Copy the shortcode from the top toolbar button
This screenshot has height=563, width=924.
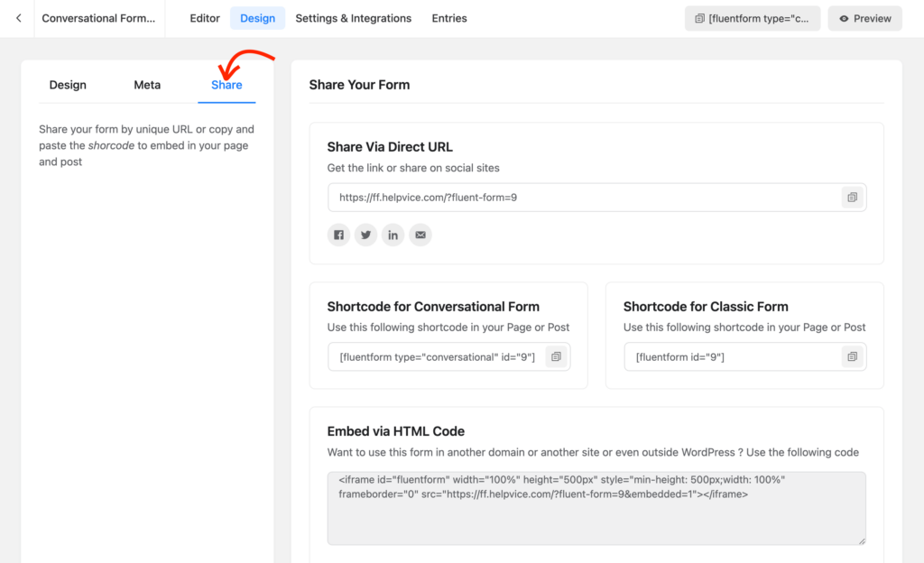pos(752,17)
